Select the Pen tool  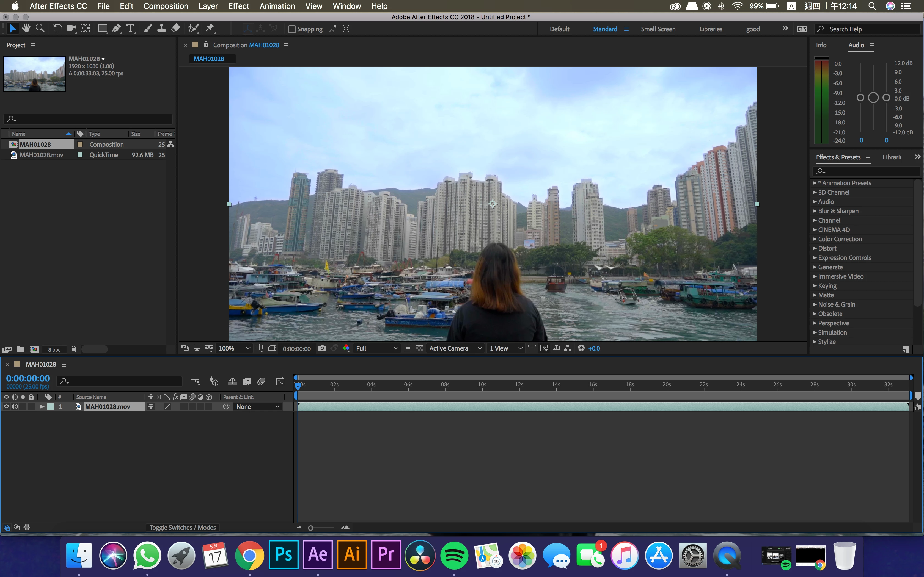(x=116, y=29)
